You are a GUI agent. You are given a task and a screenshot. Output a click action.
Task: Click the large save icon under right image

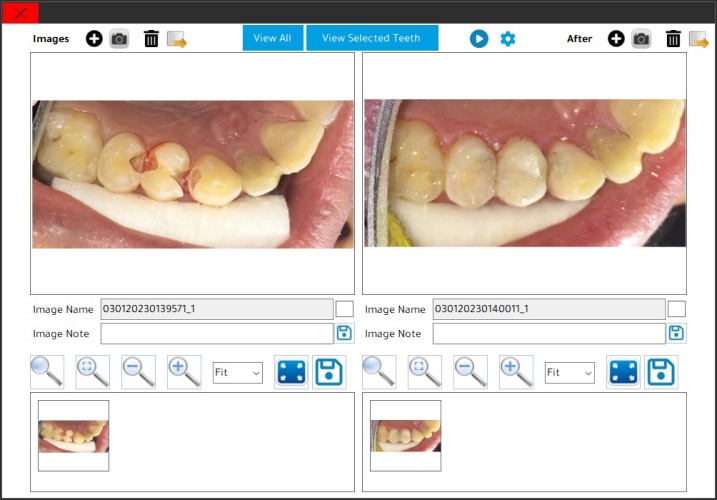[660, 372]
